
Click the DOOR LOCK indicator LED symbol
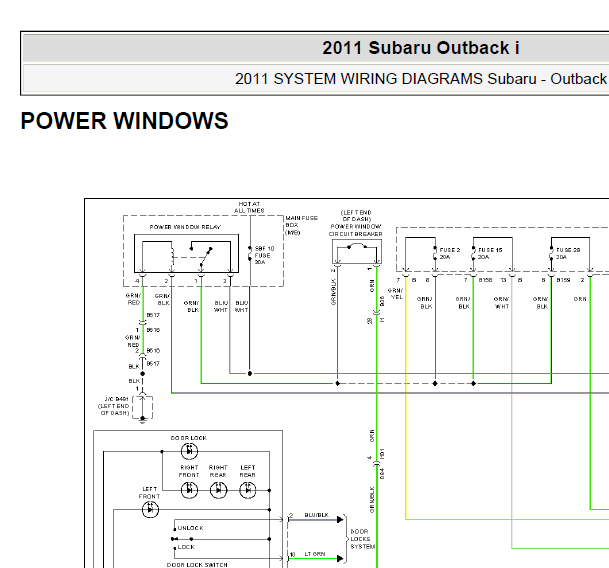[190, 451]
